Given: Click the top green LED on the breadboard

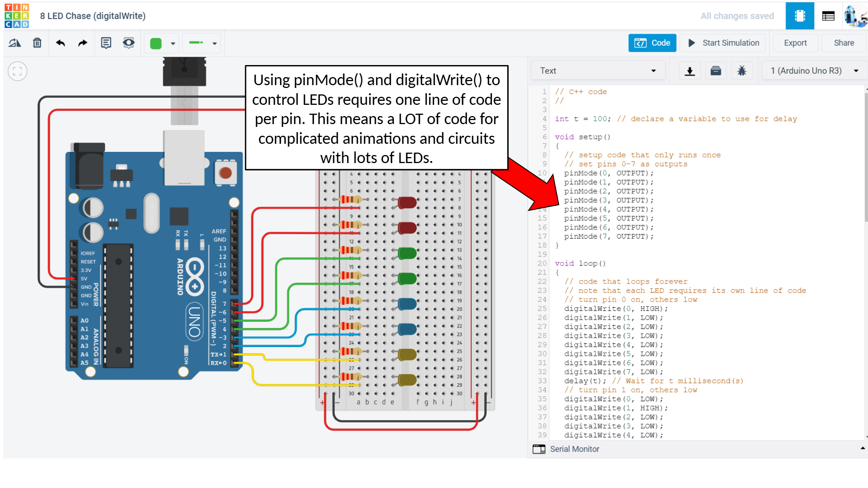Looking at the screenshot, I should [407, 253].
